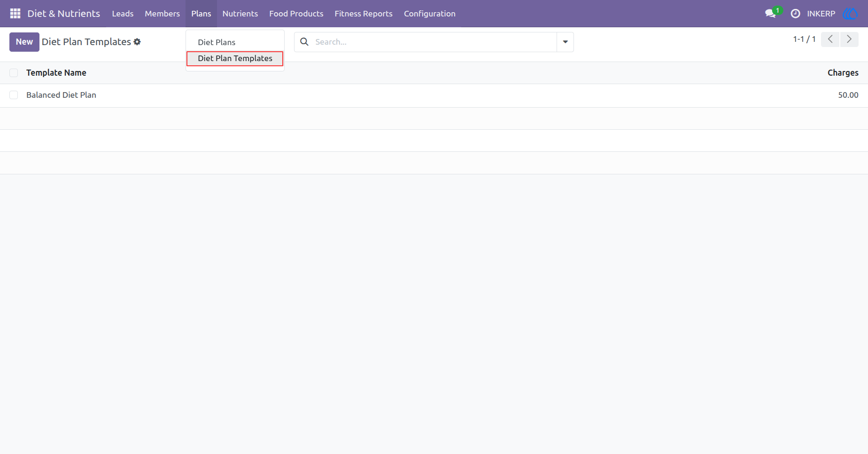This screenshot has width=868, height=454.
Task: Click the 50.00 charges value
Action: click(848, 95)
